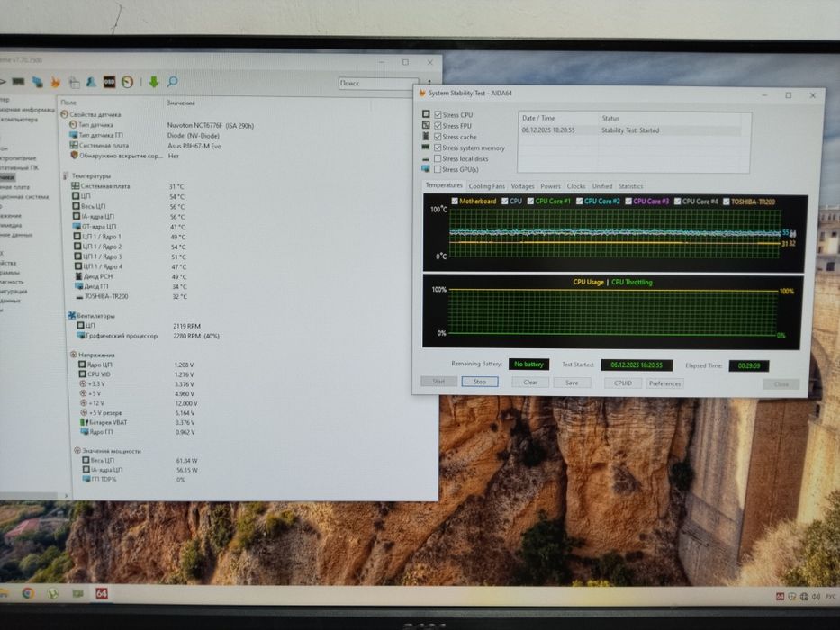Switch to Cooling Fans tab
This screenshot has height=630, width=840.
coord(486,186)
